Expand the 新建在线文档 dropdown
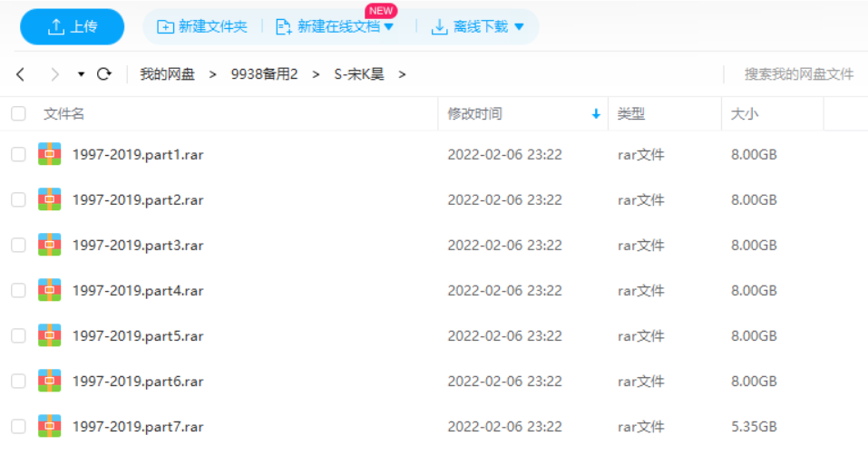This screenshot has width=868, height=455. [389, 27]
